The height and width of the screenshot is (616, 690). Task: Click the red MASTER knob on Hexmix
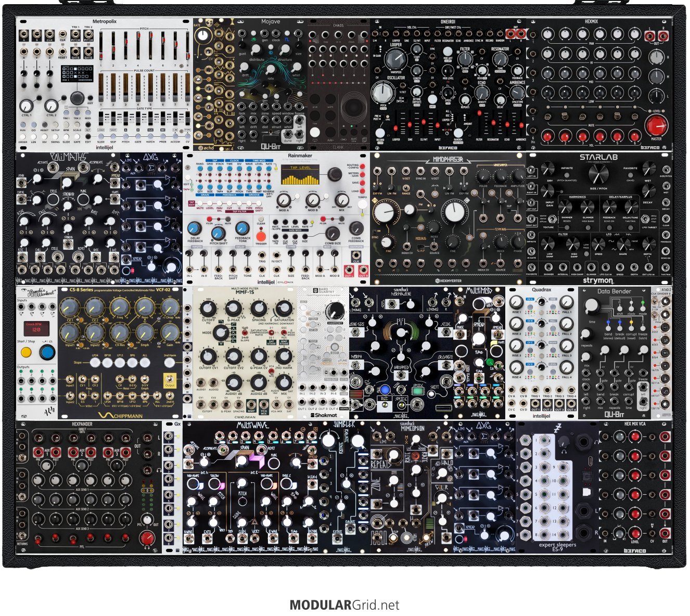click(x=656, y=126)
